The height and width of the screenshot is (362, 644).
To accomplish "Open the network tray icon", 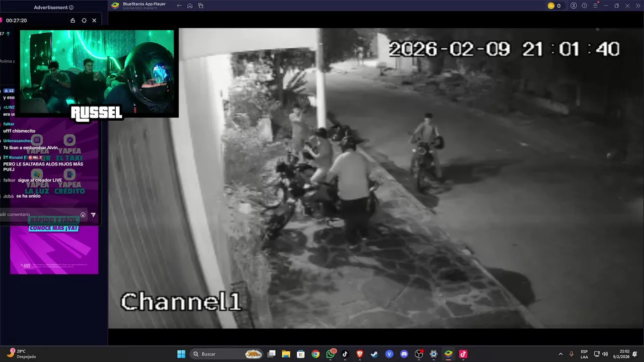I will point(597,354).
